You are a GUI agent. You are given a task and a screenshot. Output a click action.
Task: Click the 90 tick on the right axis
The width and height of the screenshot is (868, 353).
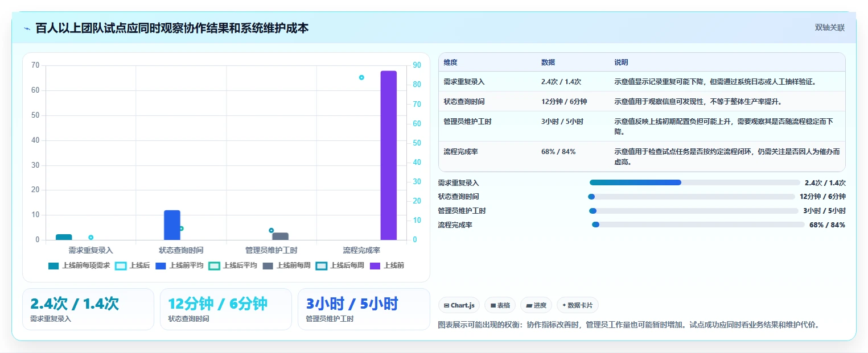(417, 65)
